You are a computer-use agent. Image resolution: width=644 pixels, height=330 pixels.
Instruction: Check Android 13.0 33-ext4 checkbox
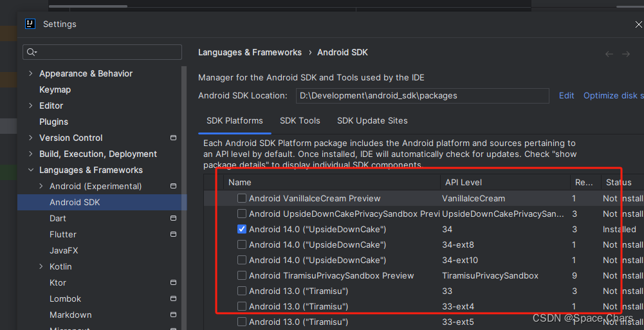pyautogui.click(x=242, y=306)
